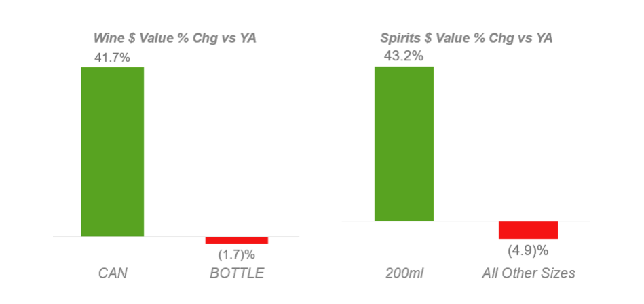Image resolution: width=644 pixels, height=304 pixels.
Task: Click the 200ml category axis label
Action: pyautogui.click(x=404, y=273)
